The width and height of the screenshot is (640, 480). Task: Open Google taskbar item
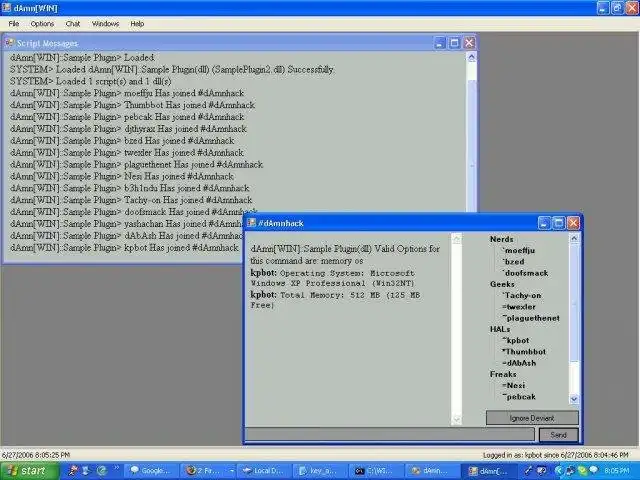click(x=151, y=471)
